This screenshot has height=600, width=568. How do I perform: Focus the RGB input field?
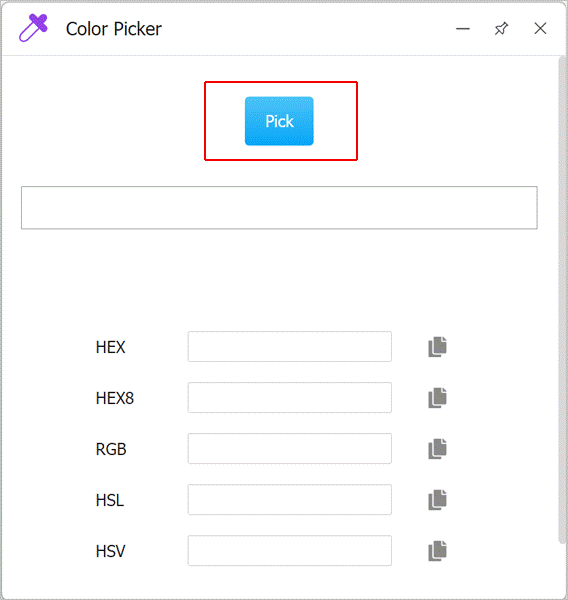coord(289,448)
